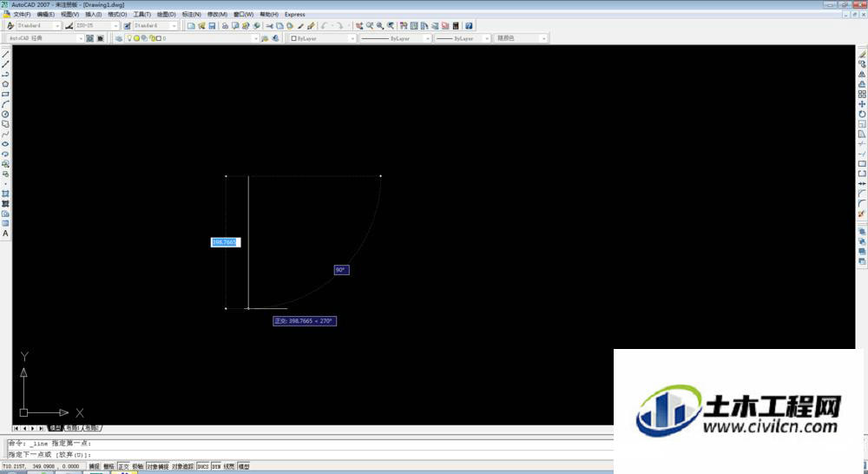Open the 编辑(E) menu

pos(45,15)
